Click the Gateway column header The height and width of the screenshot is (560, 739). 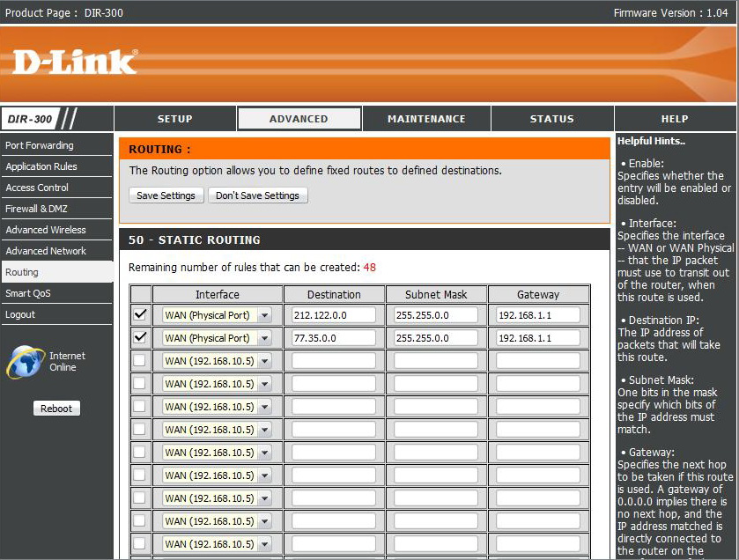(x=538, y=294)
